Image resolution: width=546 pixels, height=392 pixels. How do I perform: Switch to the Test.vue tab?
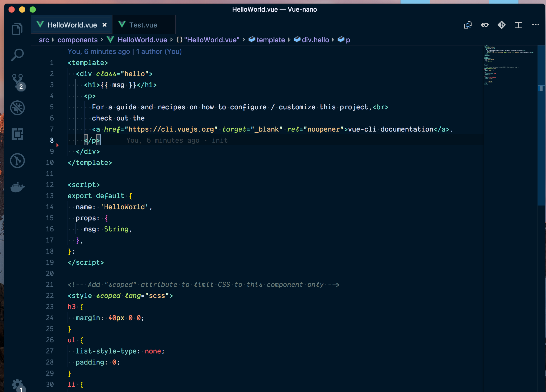144,25
